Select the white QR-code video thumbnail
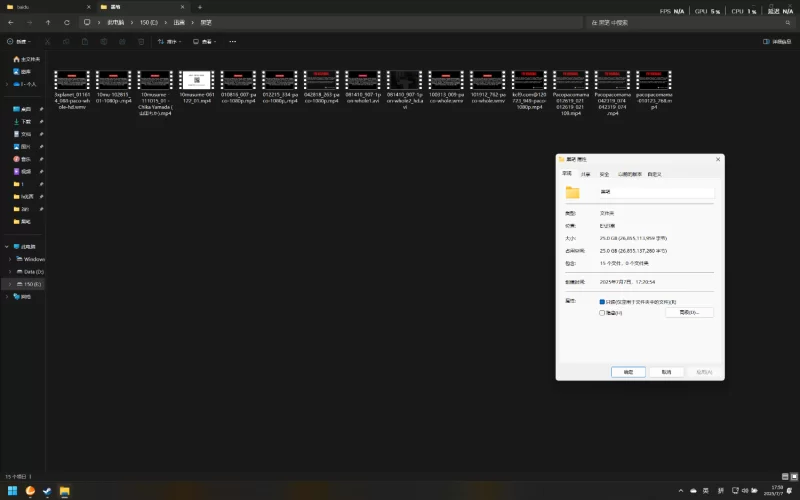The height and width of the screenshot is (500, 800). (197, 80)
